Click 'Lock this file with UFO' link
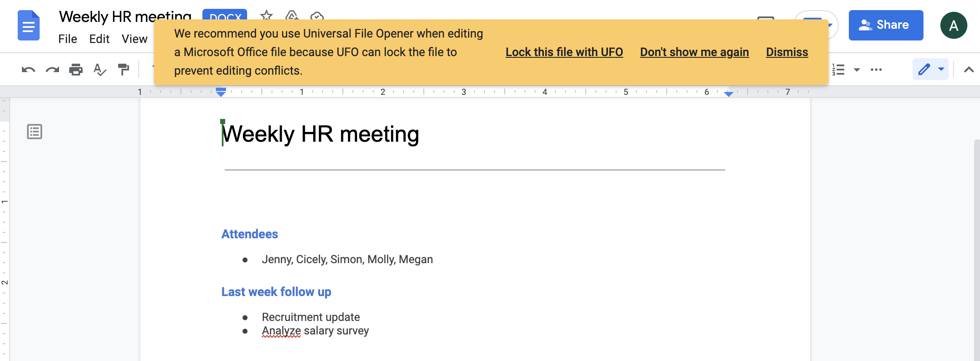Viewport: 980px width, 361px height. tap(564, 52)
